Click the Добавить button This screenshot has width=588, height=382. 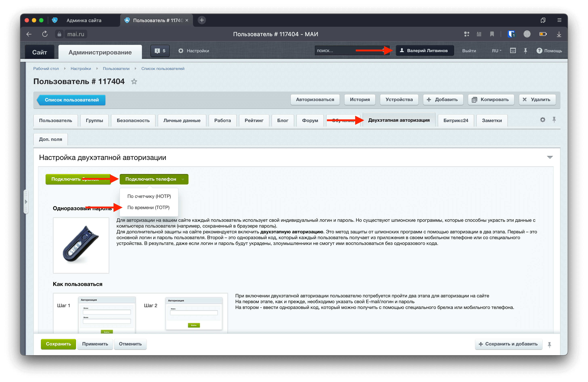443,100
